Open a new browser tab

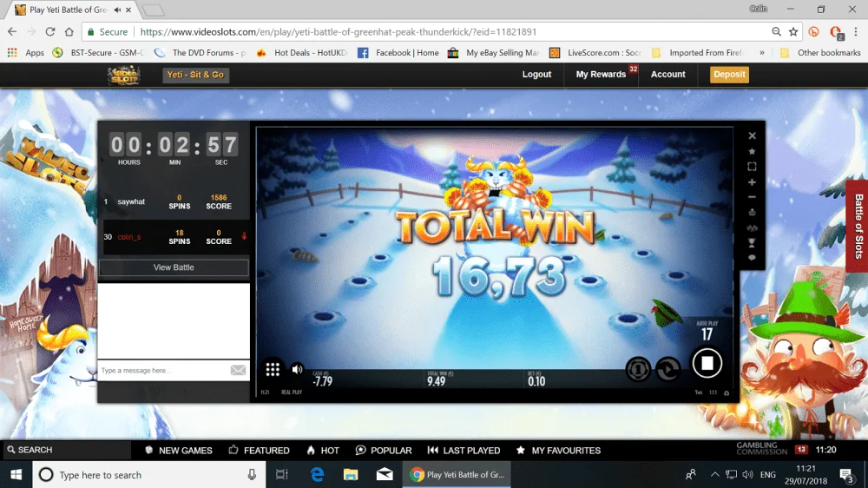point(154,10)
